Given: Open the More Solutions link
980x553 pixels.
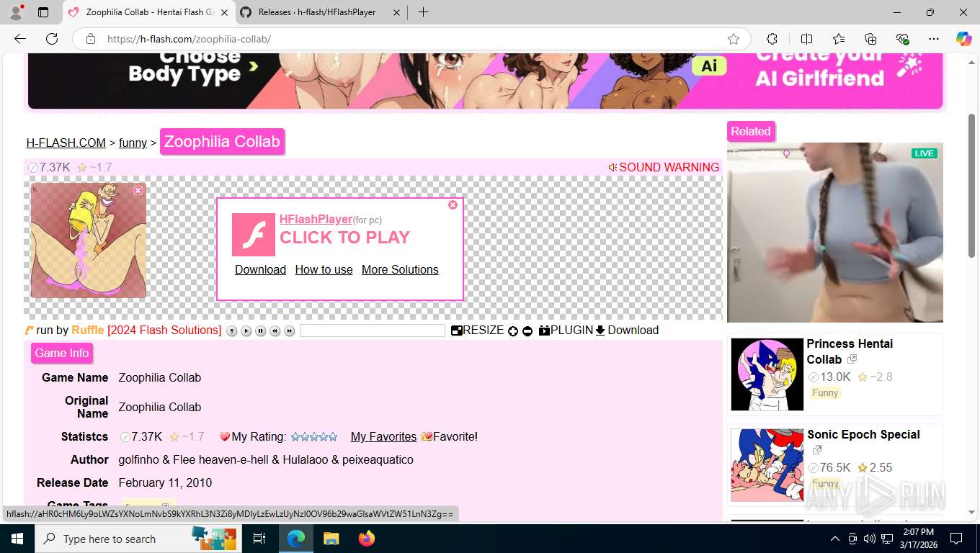Looking at the screenshot, I should pos(400,269).
